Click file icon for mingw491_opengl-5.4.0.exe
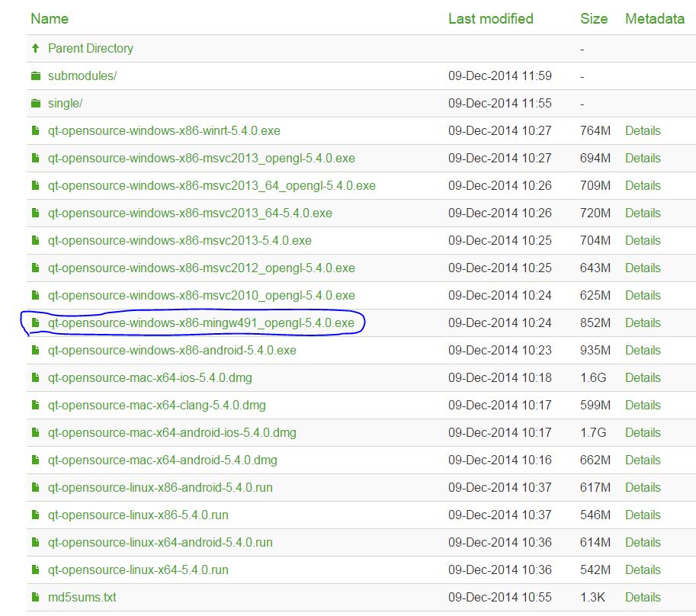Screen dimensions: 696x616 (x=36, y=322)
